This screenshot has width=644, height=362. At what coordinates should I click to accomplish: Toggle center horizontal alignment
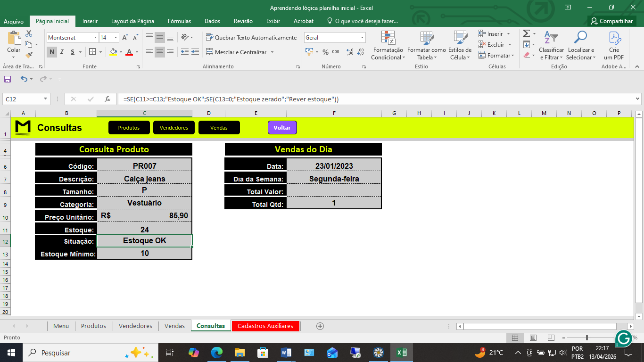[x=160, y=52]
